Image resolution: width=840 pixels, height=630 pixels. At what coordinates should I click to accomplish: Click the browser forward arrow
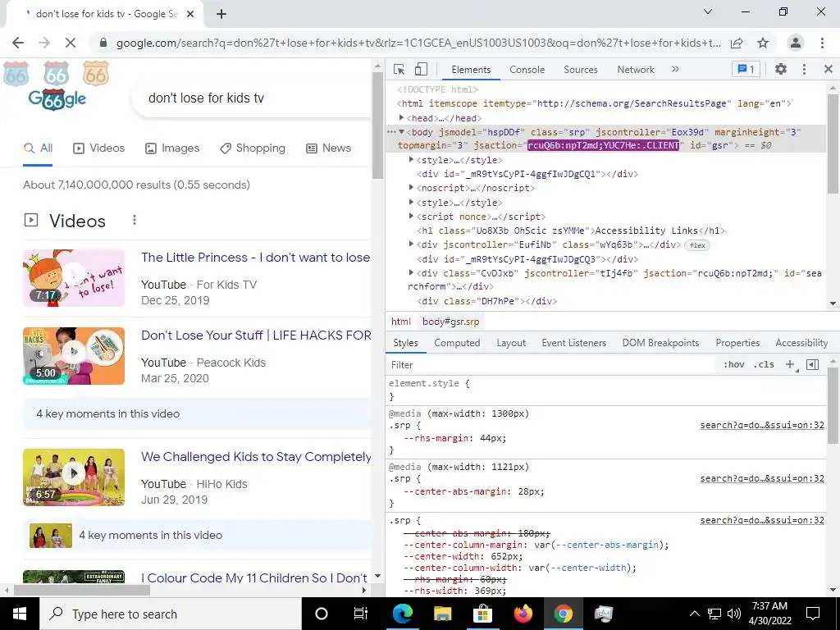pos(44,43)
